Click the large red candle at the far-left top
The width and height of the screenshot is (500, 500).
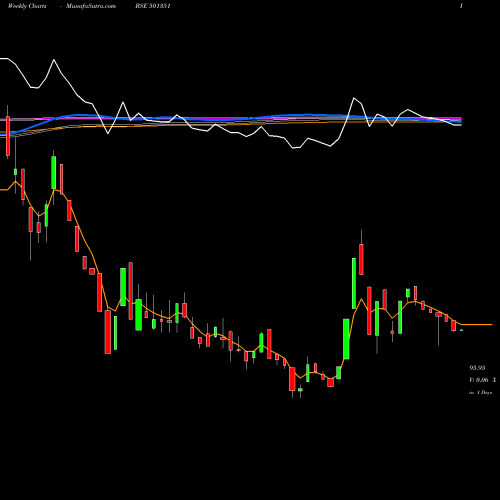point(8,136)
